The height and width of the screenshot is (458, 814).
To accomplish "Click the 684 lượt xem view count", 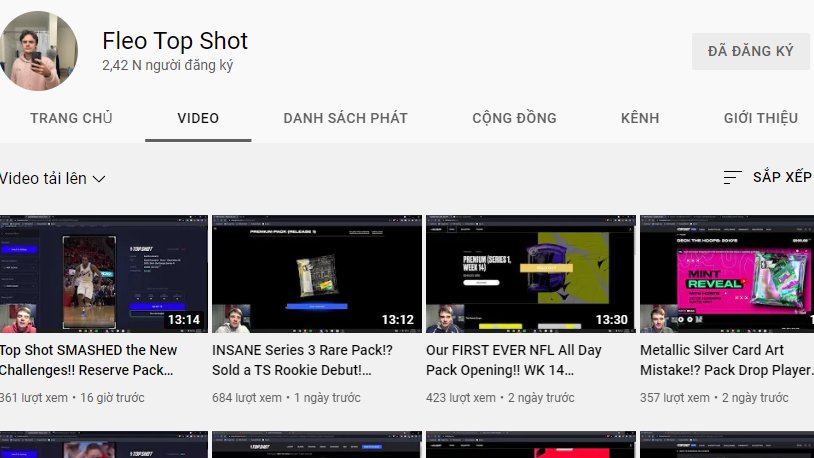I will point(247,398).
